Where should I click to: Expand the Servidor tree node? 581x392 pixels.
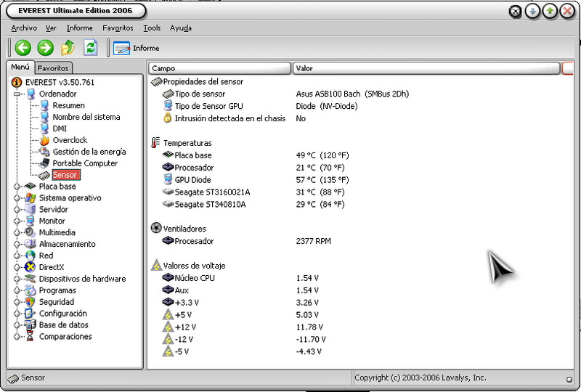(17, 210)
